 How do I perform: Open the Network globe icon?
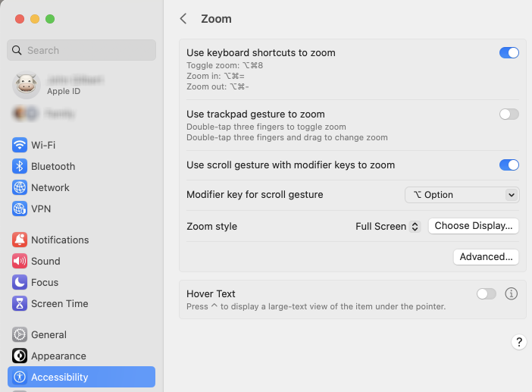pos(20,187)
